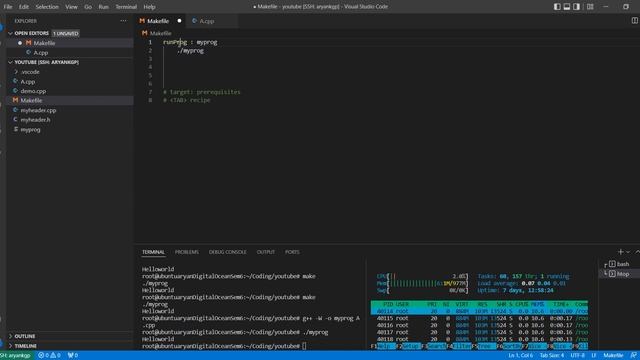The image size is (640, 360).
Task: Change the LF end of line sequence
Action: pyautogui.click(x=594, y=356)
